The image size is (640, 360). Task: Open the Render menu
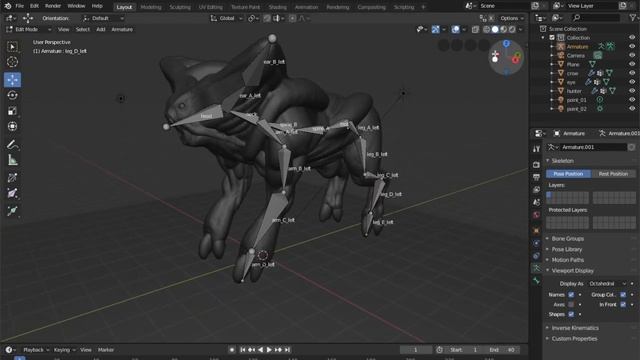tap(53, 6)
